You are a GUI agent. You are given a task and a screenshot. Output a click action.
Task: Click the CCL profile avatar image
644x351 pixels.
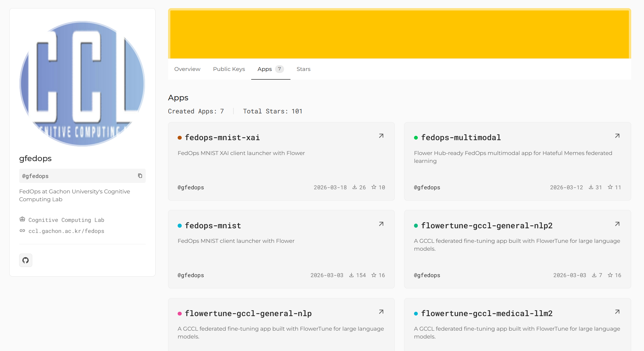coord(82,84)
